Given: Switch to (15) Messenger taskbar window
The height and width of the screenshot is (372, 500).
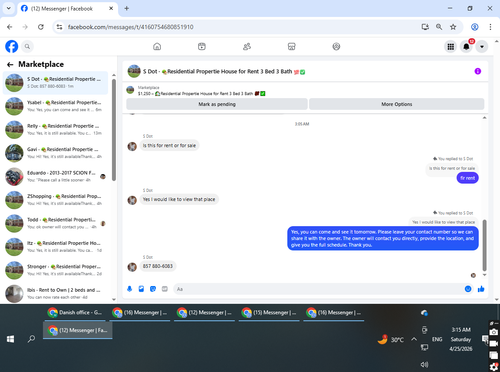Looking at the screenshot, I should 269,313.
